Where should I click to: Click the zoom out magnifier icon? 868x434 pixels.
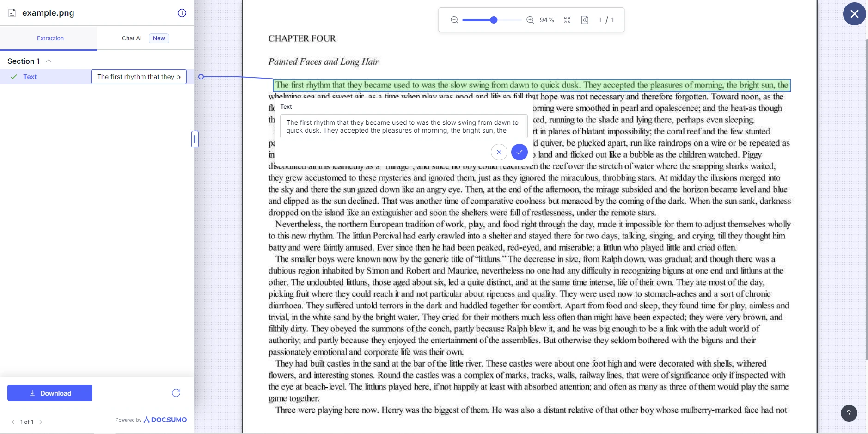coord(454,20)
